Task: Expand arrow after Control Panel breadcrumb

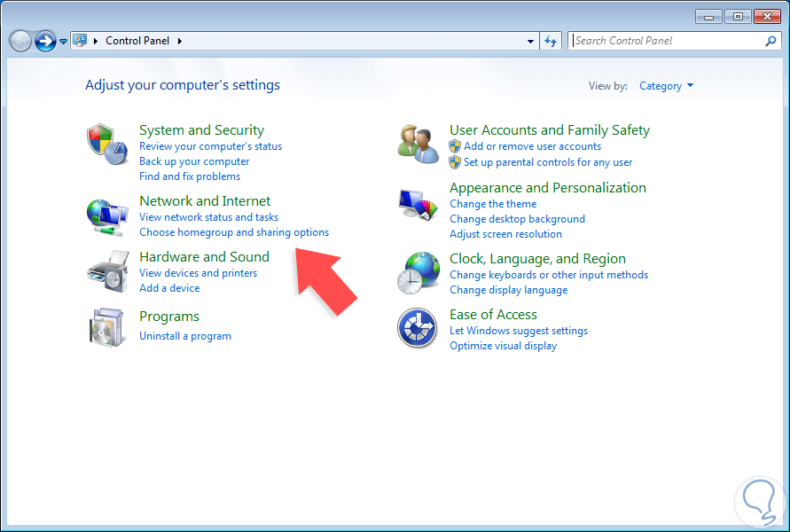Action: coord(180,41)
